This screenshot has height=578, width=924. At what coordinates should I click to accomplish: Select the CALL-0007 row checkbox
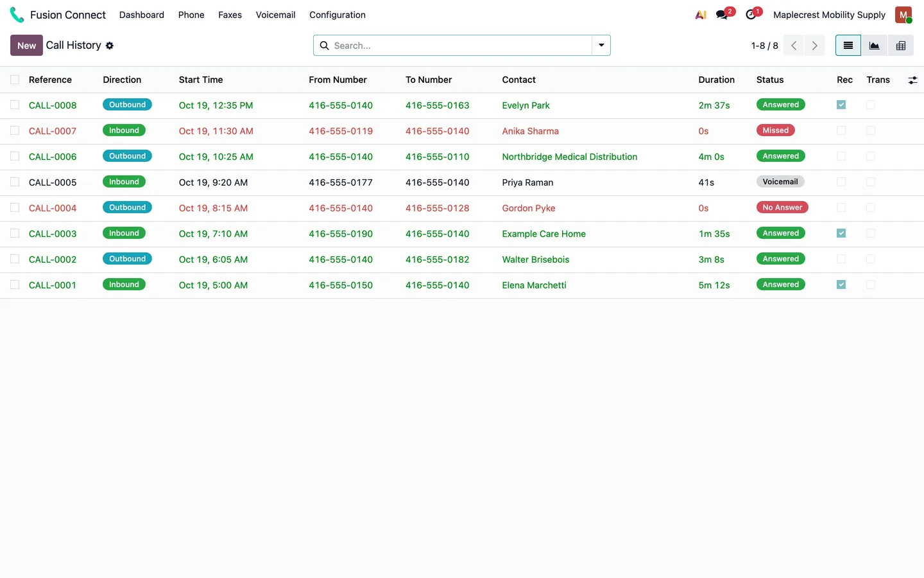click(15, 130)
